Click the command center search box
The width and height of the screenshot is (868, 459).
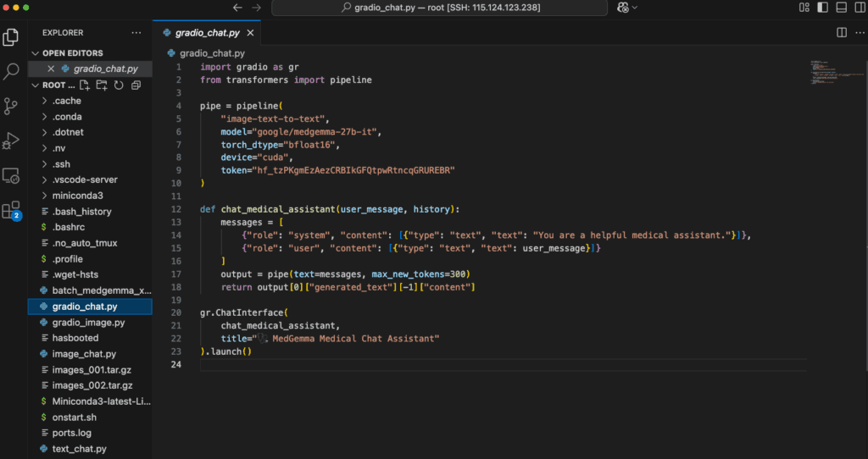pos(440,8)
